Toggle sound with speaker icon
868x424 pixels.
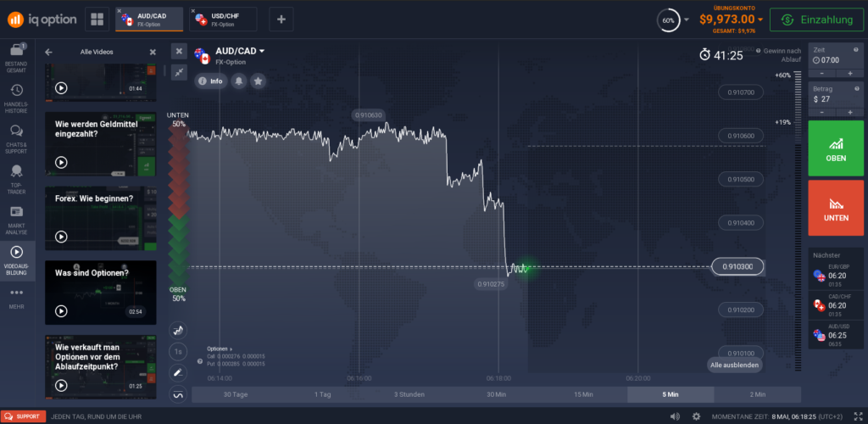[675, 416]
